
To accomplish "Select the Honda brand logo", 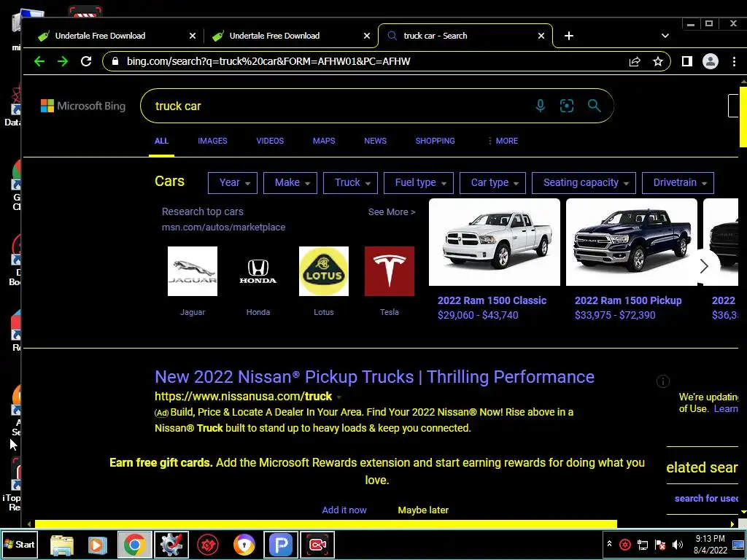I will (258, 271).
